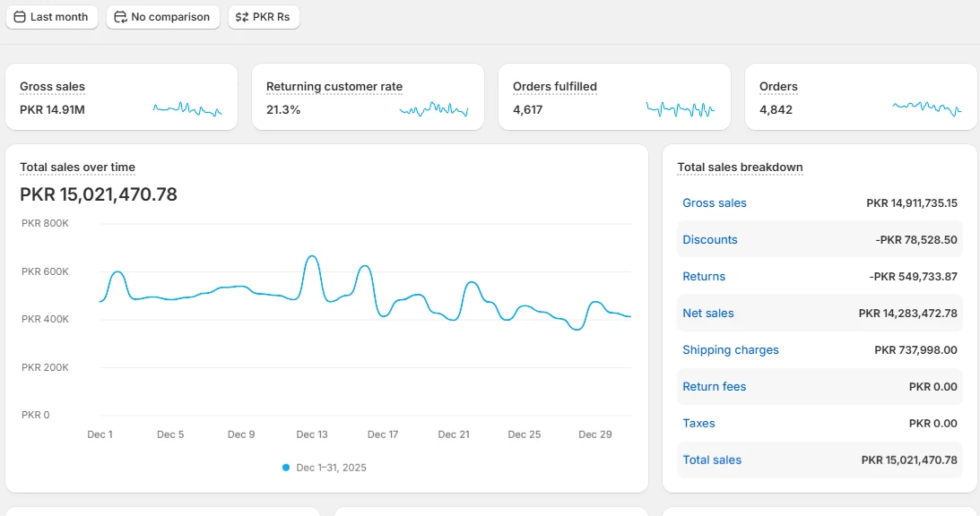This screenshot has height=516, width=980.
Task: Open the Orders card title
Action: [779, 87]
